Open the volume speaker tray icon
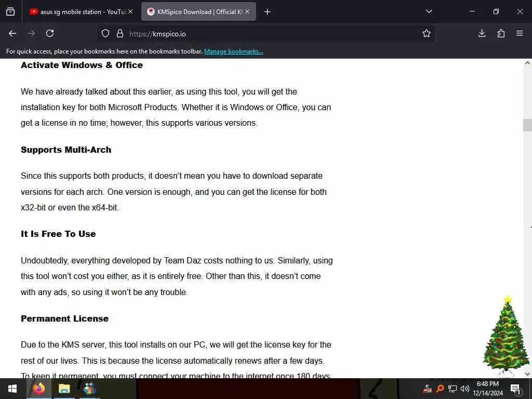Viewport: 532px width, 399px height. click(464, 389)
